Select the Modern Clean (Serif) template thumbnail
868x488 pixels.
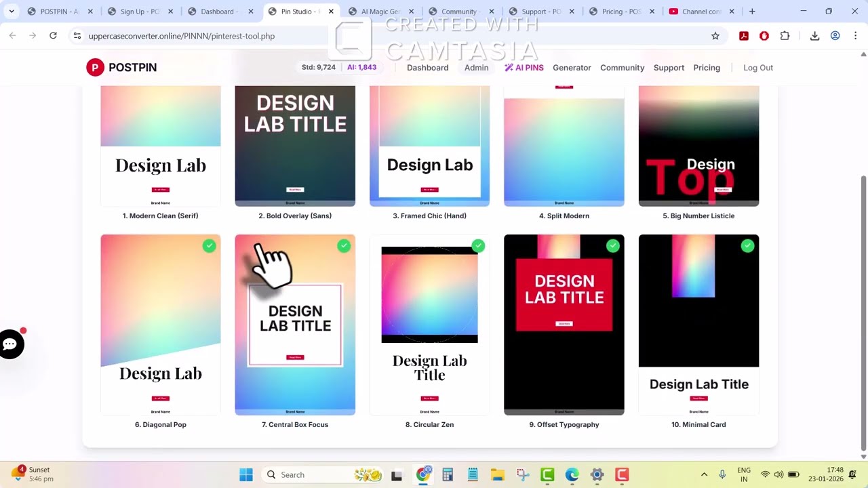pos(161,146)
